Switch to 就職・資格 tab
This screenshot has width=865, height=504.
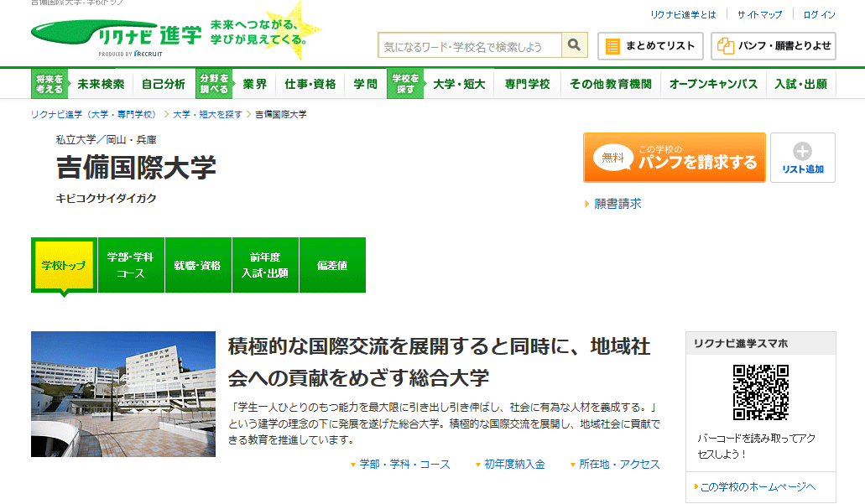(198, 265)
